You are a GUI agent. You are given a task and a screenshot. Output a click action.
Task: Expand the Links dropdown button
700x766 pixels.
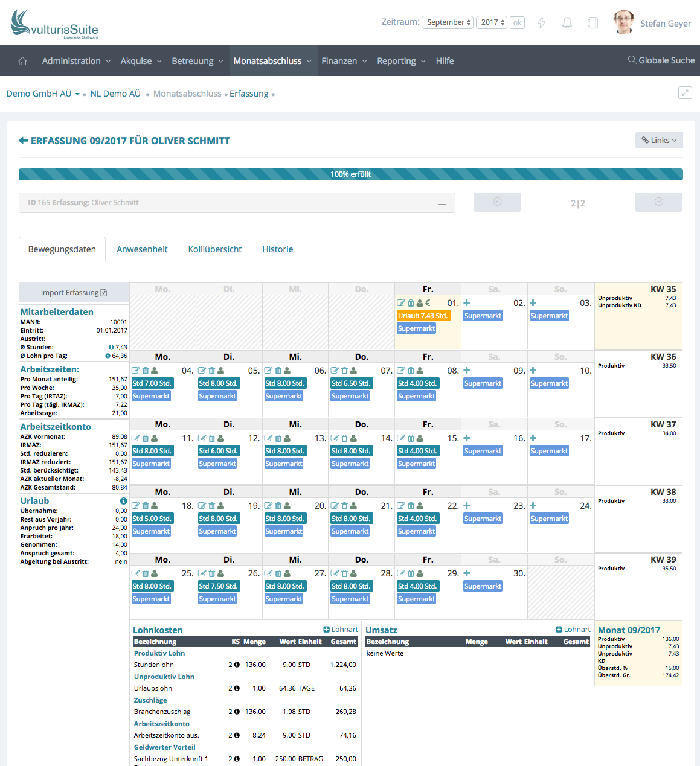tap(659, 140)
